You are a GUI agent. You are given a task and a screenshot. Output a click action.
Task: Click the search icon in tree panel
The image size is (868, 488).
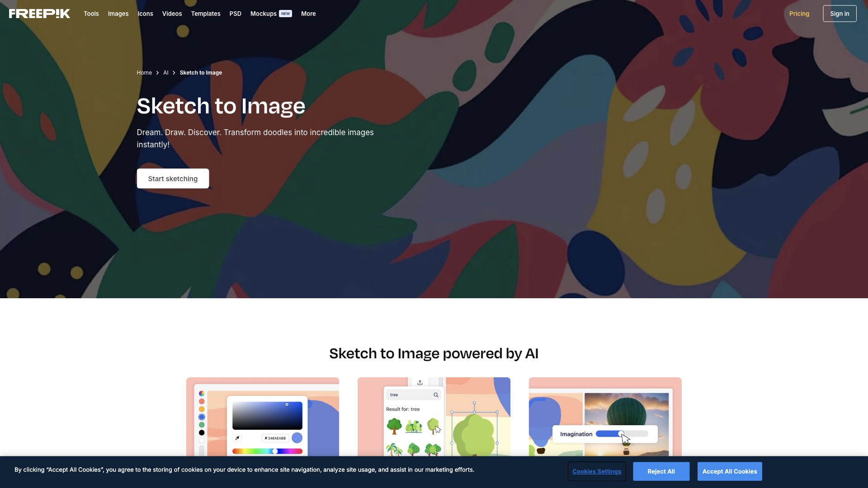click(x=436, y=394)
